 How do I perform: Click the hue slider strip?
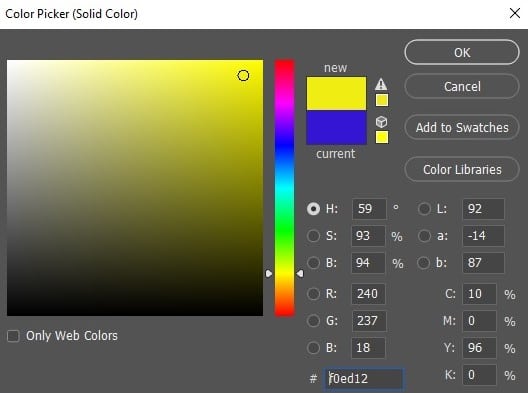285,188
